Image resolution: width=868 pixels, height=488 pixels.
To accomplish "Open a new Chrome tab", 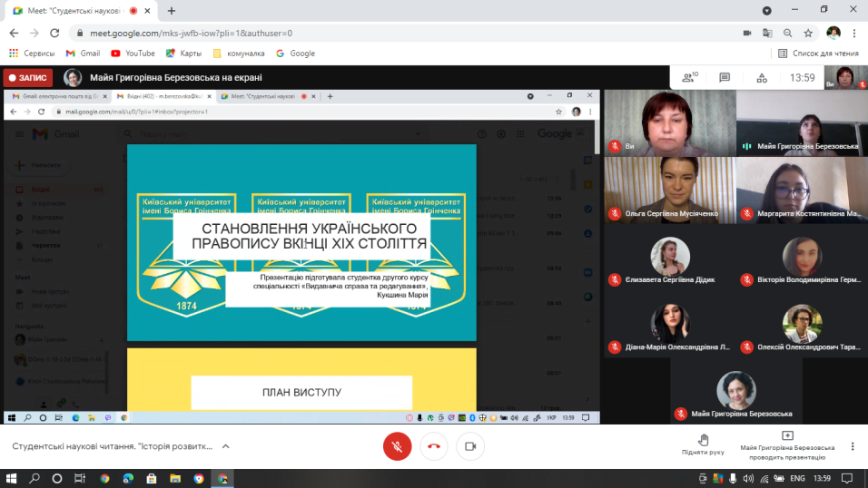I will (171, 11).
